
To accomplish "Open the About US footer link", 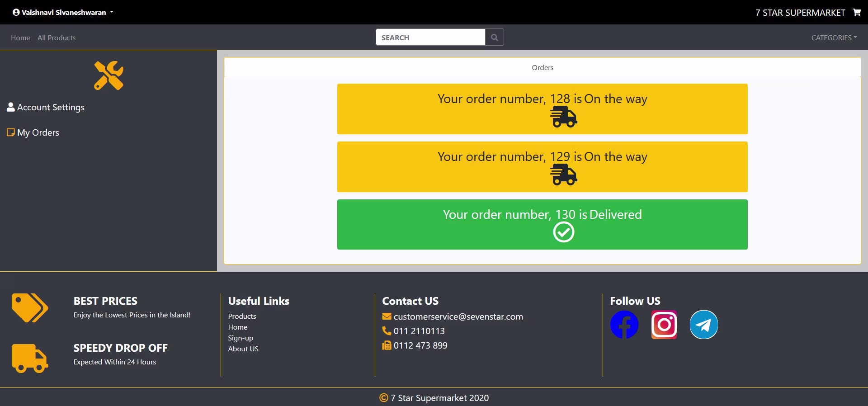I will click(243, 349).
